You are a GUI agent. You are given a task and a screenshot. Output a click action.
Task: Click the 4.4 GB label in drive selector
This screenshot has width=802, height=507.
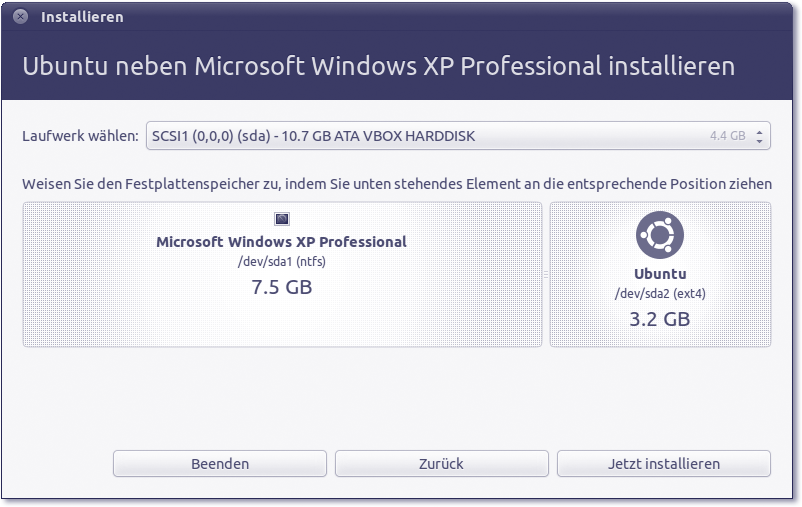727,136
